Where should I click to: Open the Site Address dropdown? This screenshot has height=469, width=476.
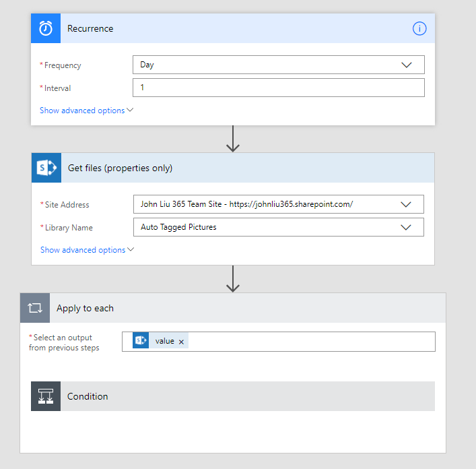pyautogui.click(x=278, y=204)
